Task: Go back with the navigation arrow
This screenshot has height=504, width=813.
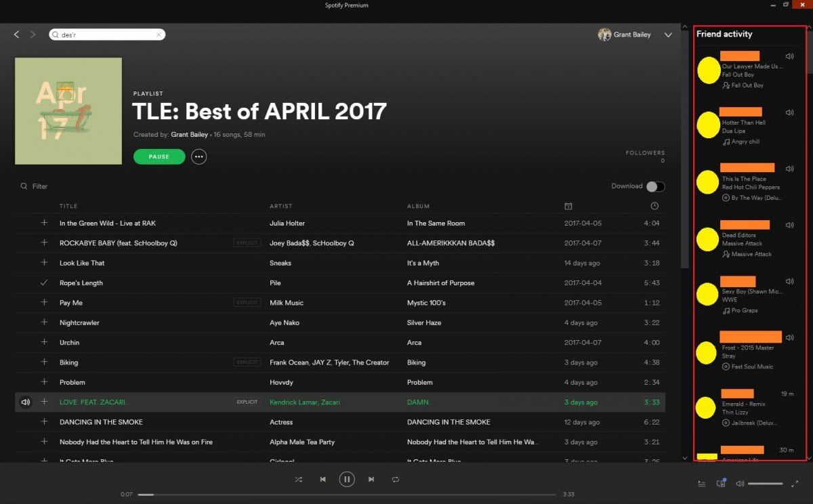Action: coord(17,35)
